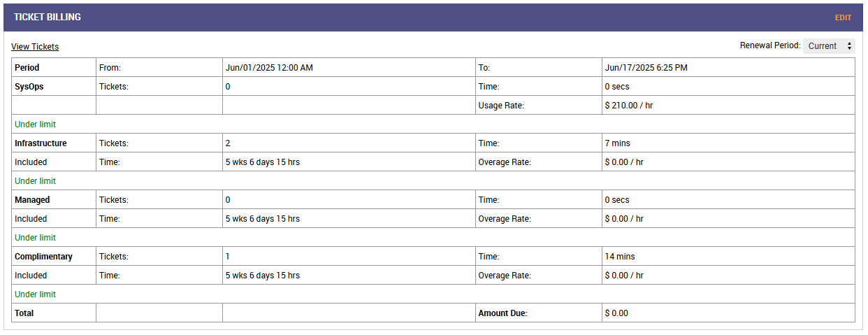This screenshot has height=335, width=868.
Task: Click the Amount Due label
Action: click(x=502, y=313)
